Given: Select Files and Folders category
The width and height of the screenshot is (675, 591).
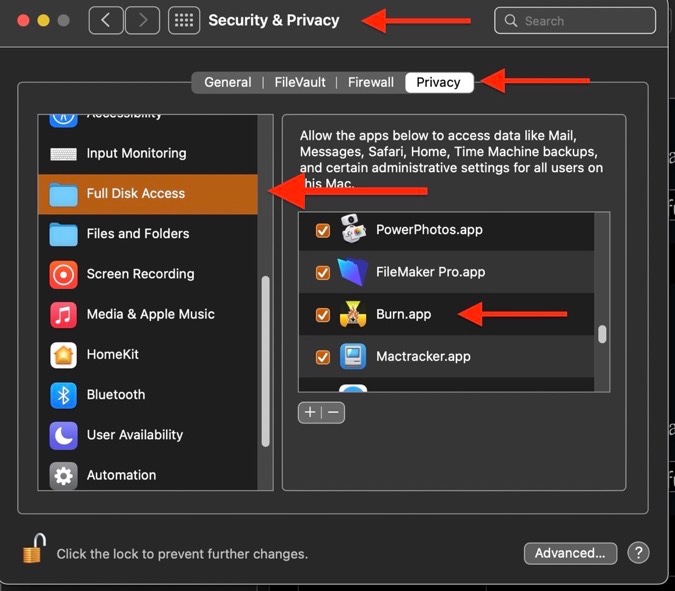Looking at the screenshot, I should click(148, 234).
